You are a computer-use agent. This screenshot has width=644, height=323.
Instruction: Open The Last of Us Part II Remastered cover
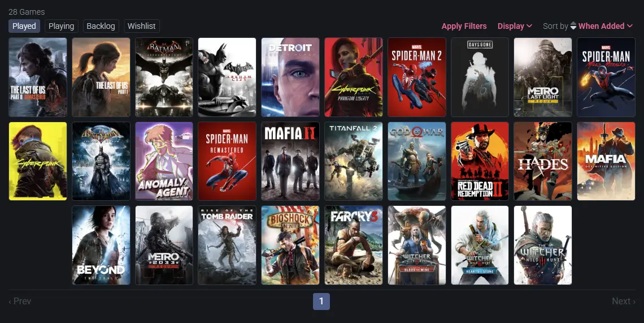click(x=38, y=77)
